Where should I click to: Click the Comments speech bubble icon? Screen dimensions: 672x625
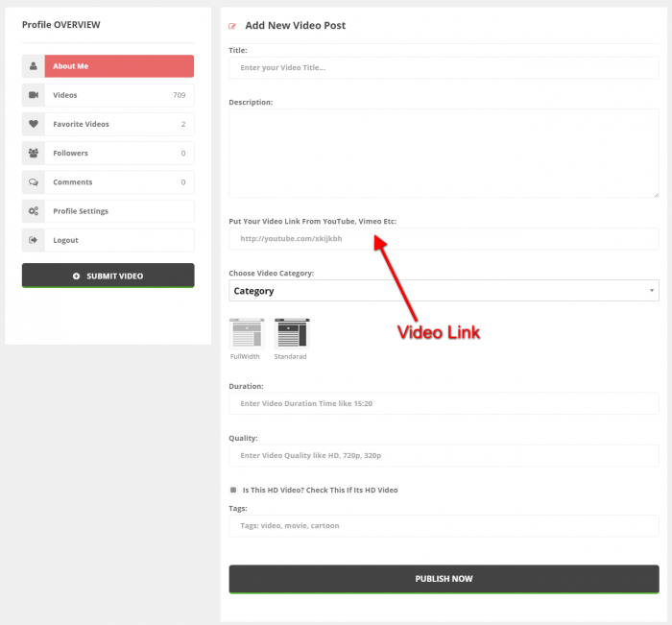[34, 182]
